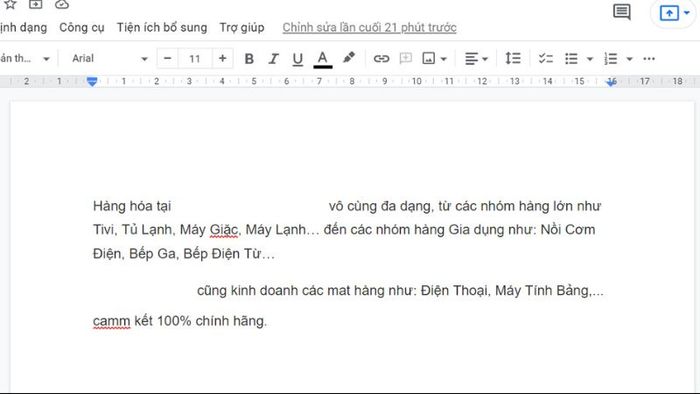Click the words Nồi Cơm
Image resolution: width=700 pixels, height=394 pixels.
568,229
